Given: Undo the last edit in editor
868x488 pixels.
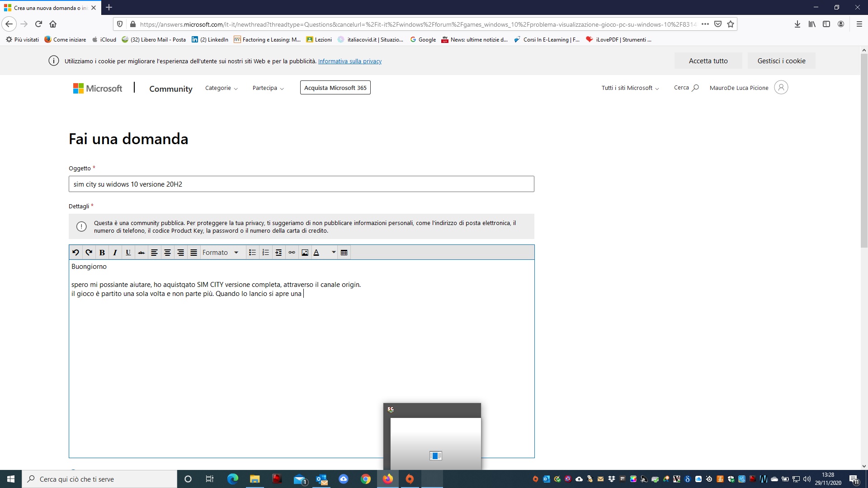Looking at the screenshot, I should click(75, 253).
